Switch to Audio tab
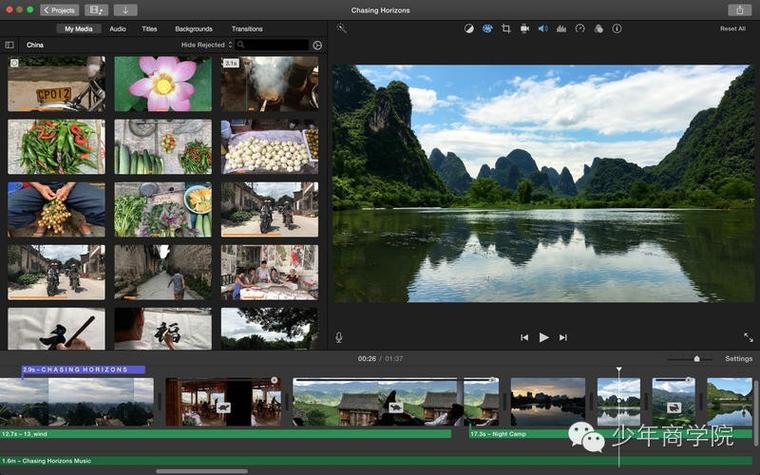The image size is (760, 475). click(118, 29)
